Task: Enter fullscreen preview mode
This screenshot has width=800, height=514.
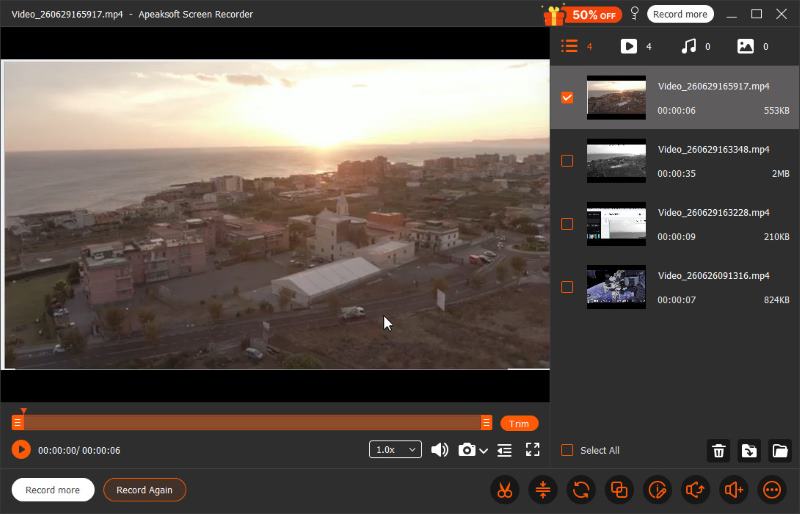Action: (x=533, y=450)
